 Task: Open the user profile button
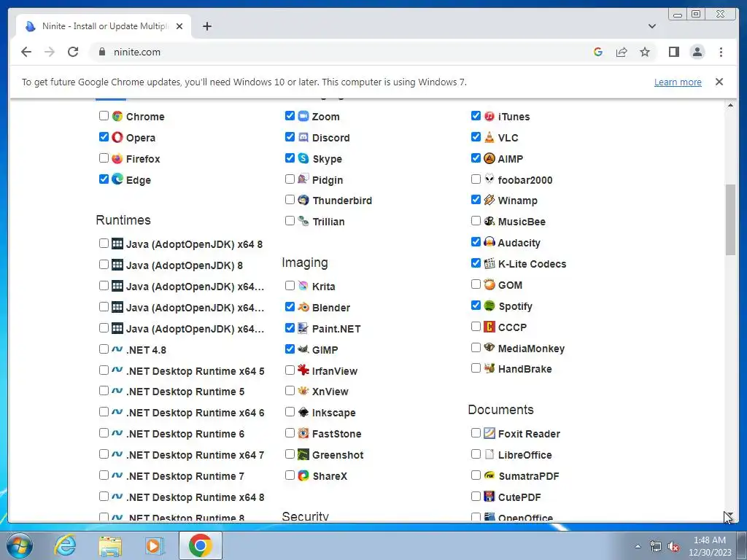[x=697, y=52]
